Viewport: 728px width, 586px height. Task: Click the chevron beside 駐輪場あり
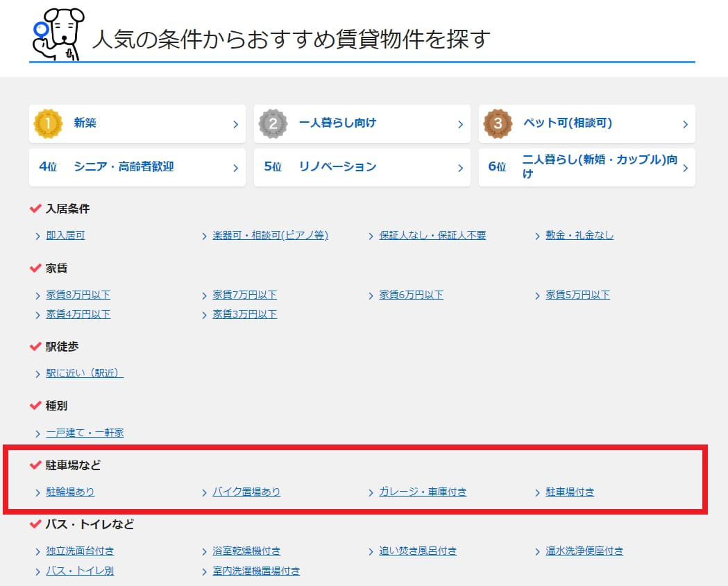tap(37, 492)
